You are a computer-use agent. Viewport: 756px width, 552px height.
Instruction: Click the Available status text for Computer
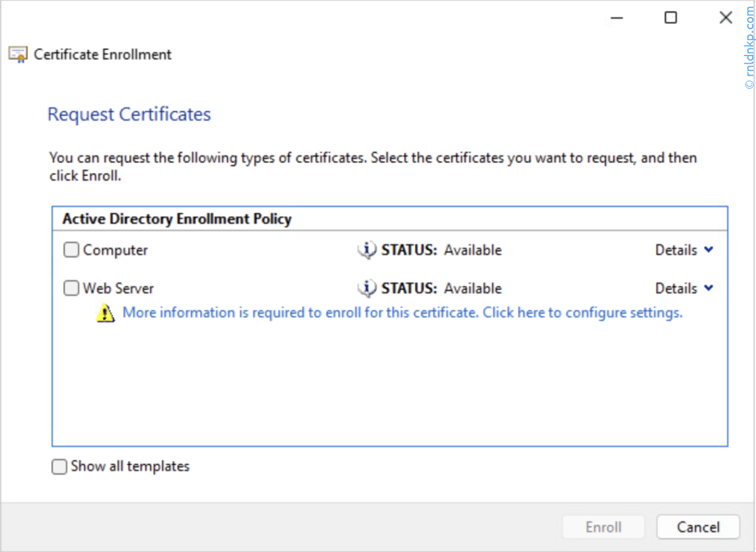[472, 250]
